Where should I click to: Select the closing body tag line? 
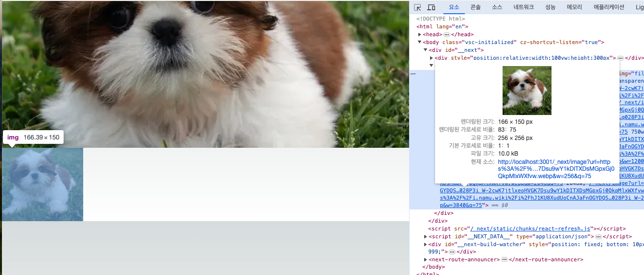coord(433,267)
